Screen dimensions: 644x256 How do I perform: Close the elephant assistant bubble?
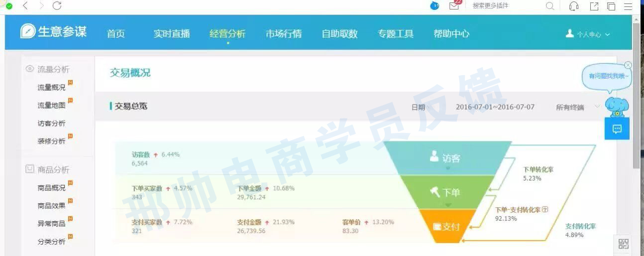pyautogui.click(x=628, y=65)
